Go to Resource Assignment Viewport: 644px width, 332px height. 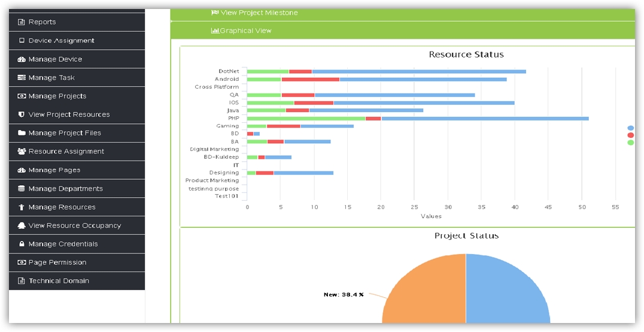coord(77,152)
